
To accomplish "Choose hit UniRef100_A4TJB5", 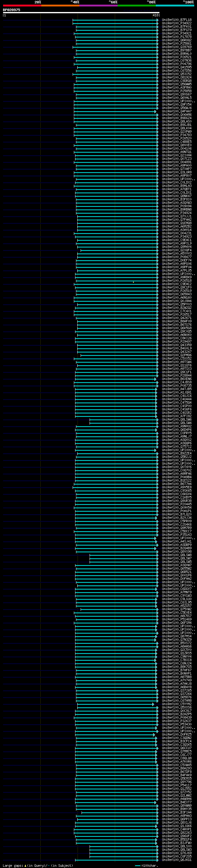I will [x=177, y=389].
